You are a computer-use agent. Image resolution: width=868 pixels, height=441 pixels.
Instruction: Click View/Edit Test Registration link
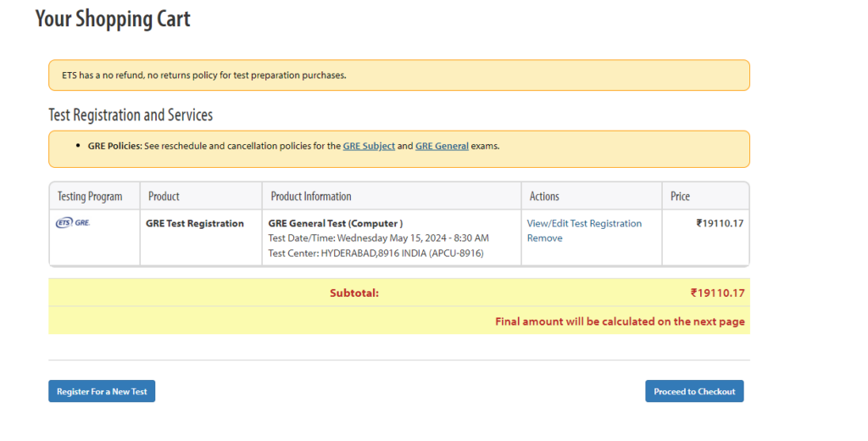pyautogui.click(x=584, y=223)
